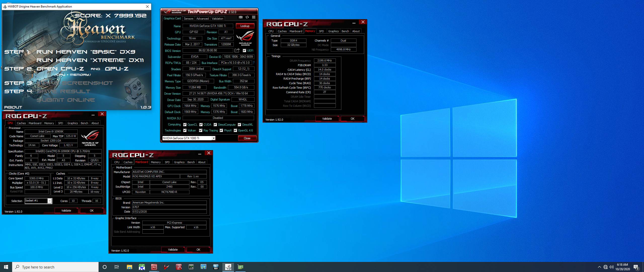
Task: Click the Type here to search box
Action: pos(55,267)
